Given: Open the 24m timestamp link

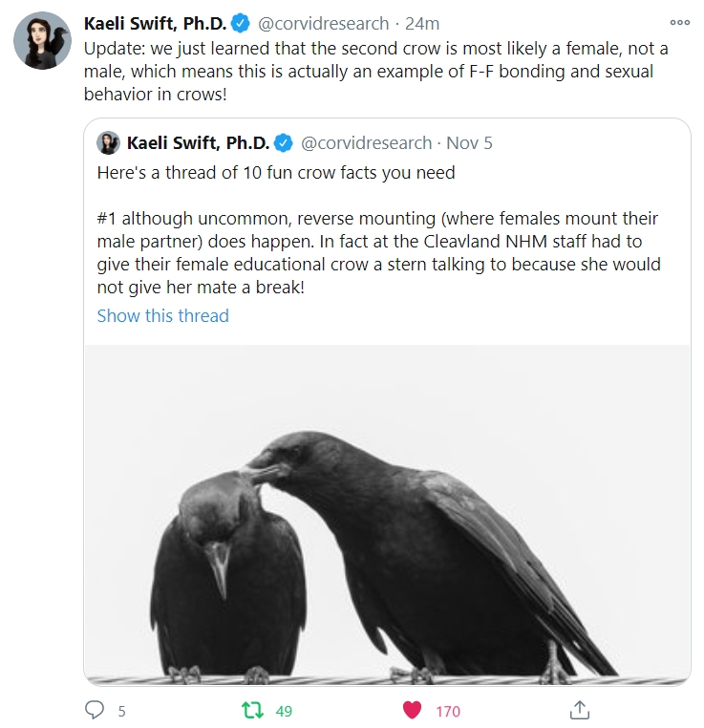Looking at the screenshot, I should click(x=421, y=23).
